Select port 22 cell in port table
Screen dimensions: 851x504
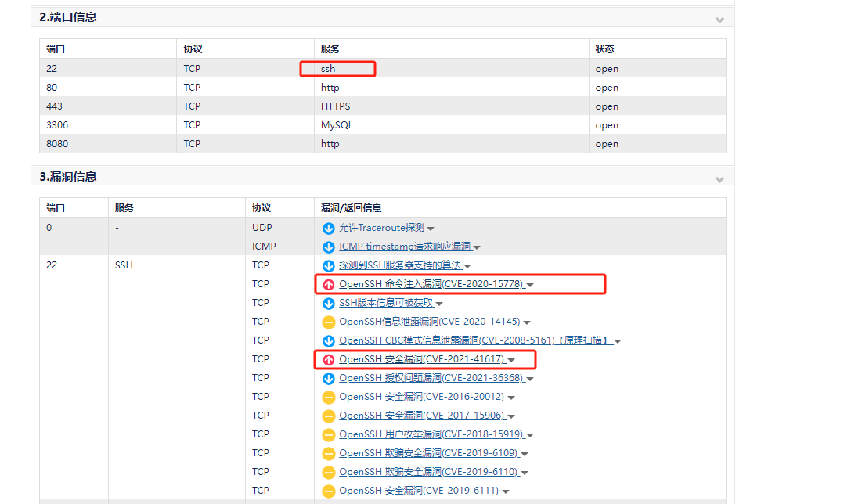pyautogui.click(x=108, y=68)
